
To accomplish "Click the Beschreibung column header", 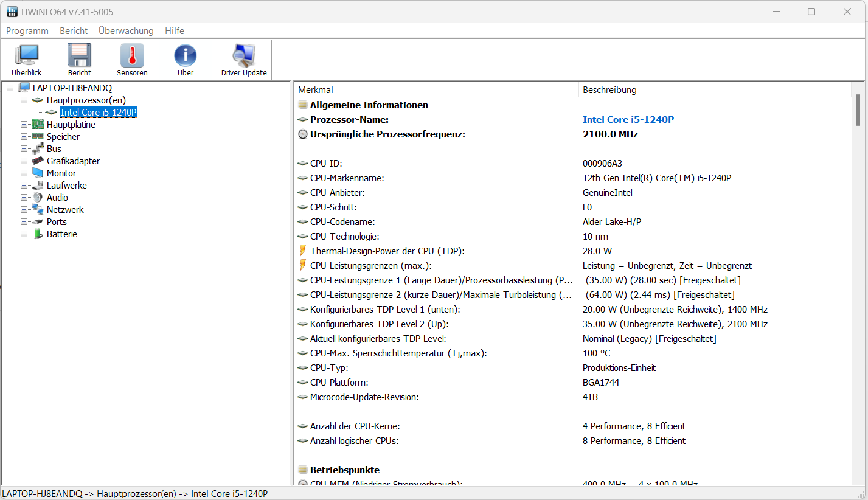I will [x=609, y=90].
